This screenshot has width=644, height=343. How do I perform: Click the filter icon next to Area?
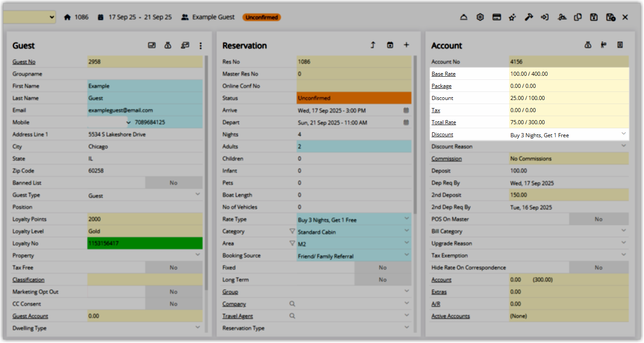292,243
